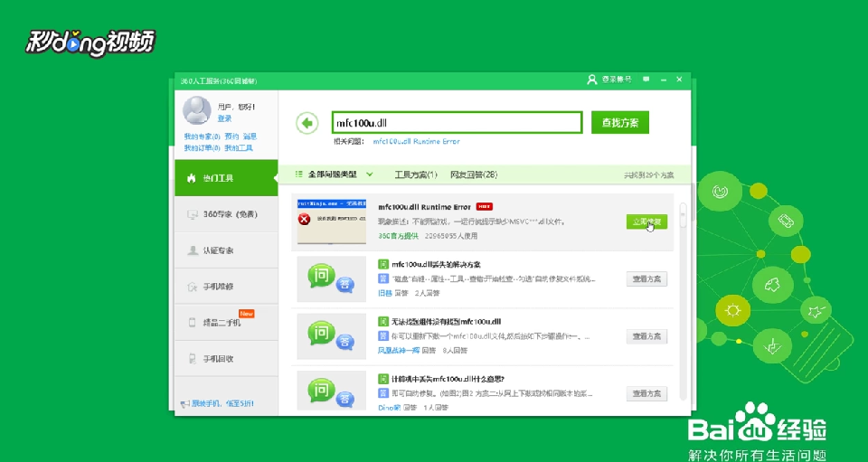Click the 查找方案 search button

(x=620, y=123)
